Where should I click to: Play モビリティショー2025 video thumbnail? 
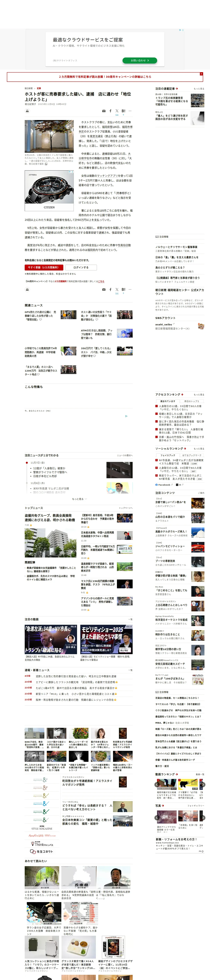click(x=106, y=639)
